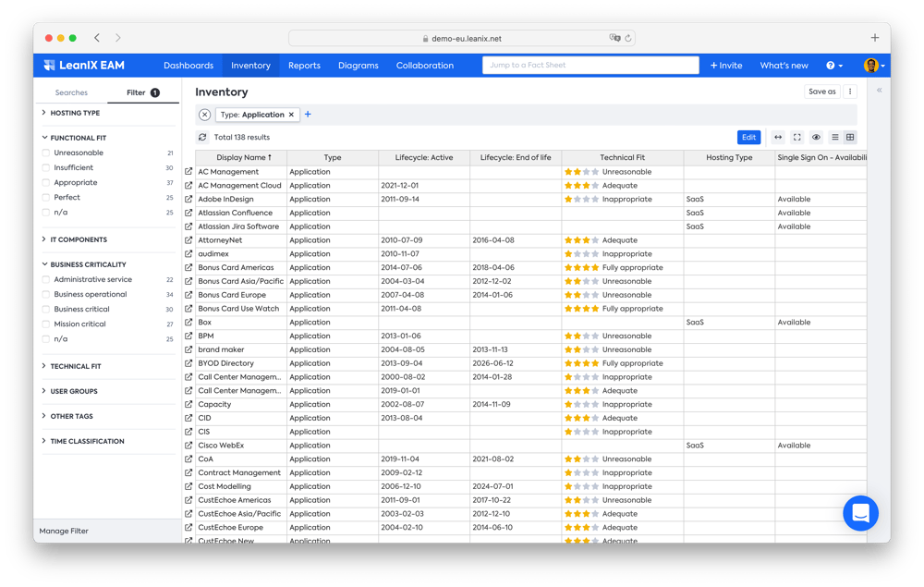
Task: Click the Save as button
Action: coord(821,92)
